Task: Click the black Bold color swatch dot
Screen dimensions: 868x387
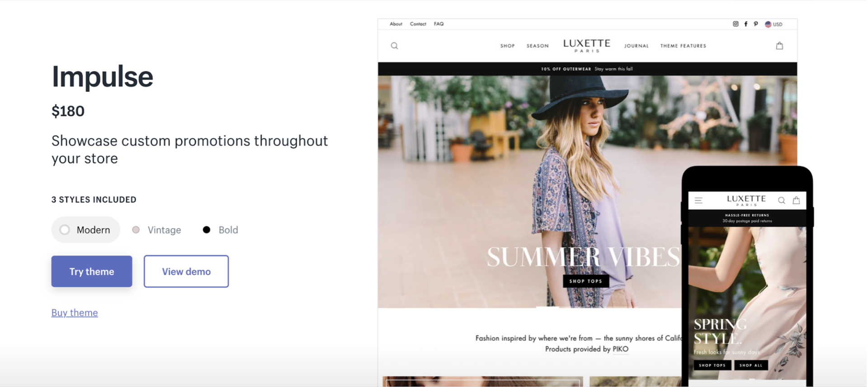Action: pyautogui.click(x=207, y=230)
